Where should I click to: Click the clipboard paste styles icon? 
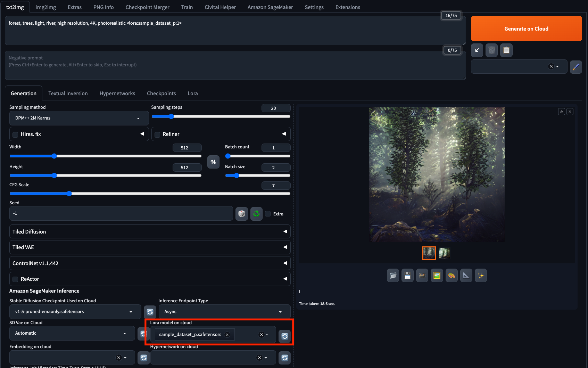point(506,50)
